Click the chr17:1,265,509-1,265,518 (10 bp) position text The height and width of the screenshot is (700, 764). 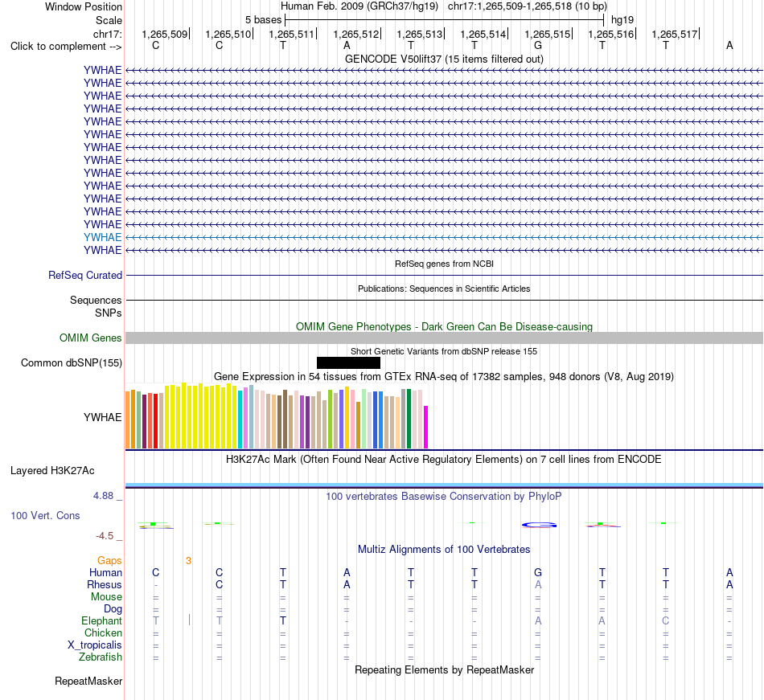528,6
